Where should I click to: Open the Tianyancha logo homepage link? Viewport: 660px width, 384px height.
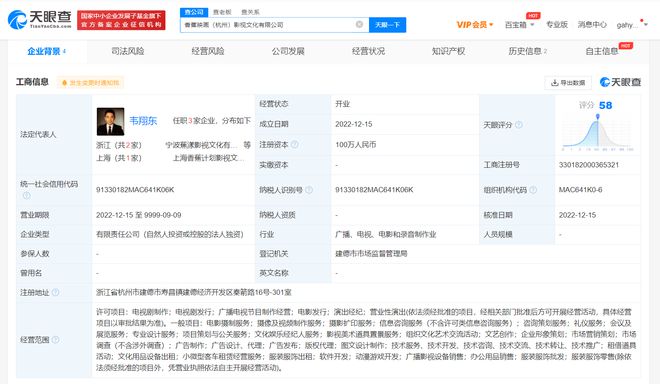click(x=40, y=19)
